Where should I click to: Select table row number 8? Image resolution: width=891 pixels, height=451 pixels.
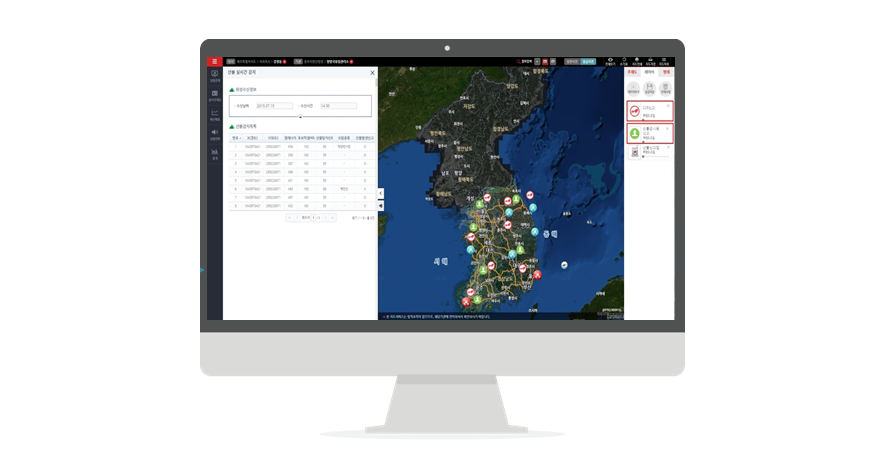(302, 206)
